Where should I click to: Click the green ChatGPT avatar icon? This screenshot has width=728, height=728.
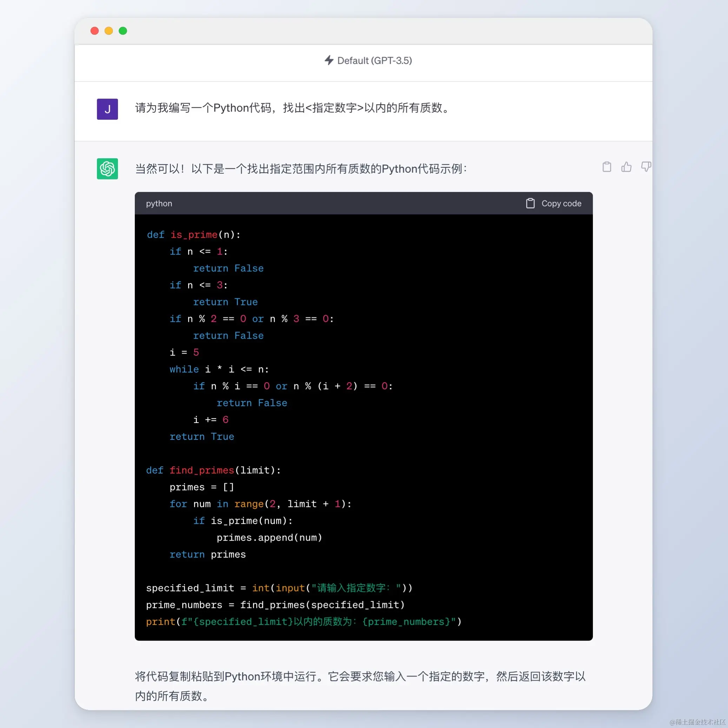pos(107,169)
